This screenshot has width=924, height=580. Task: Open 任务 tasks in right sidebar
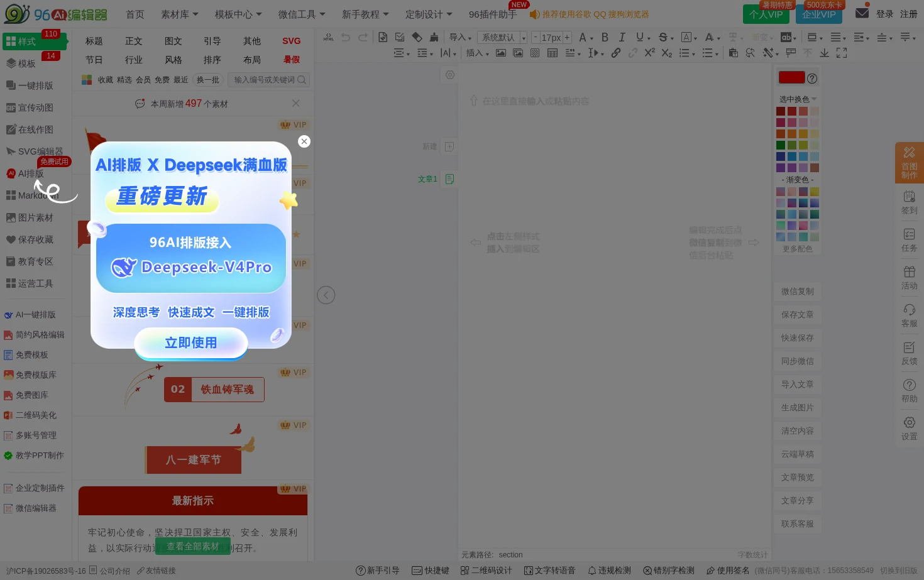coord(910,240)
